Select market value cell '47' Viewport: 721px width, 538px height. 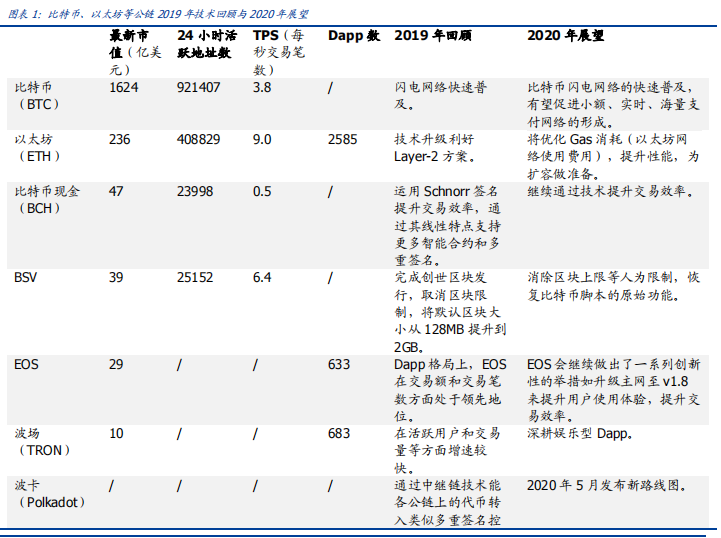(116, 191)
